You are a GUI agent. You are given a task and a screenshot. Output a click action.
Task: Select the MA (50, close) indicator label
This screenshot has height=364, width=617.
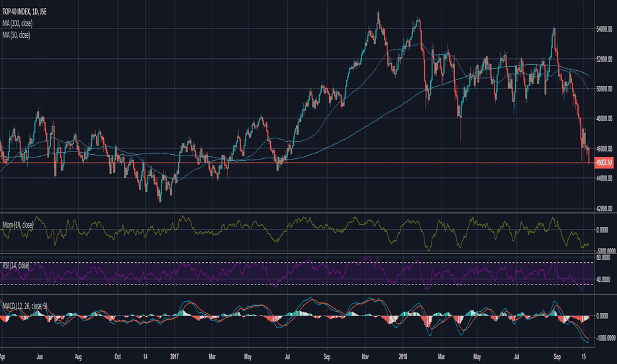pos(16,36)
